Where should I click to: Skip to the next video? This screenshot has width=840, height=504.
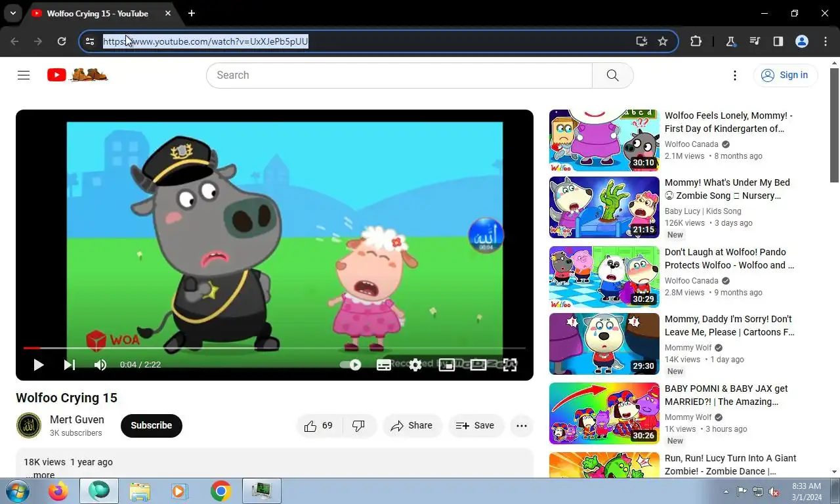[69, 365]
